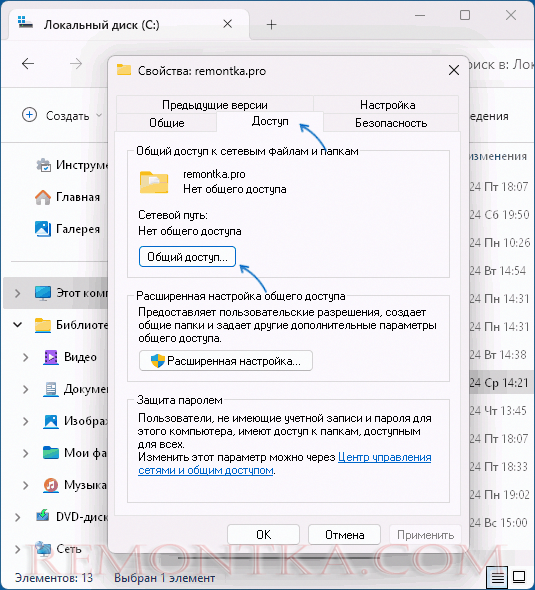Go back in Explorer navigation
This screenshot has width=535, height=590.
28,64
